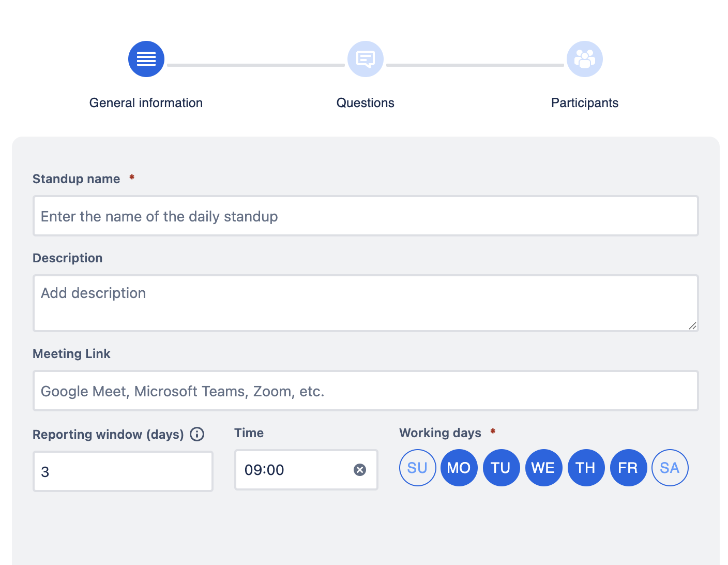Unselect Friday working day button

pyautogui.click(x=628, y=468)
